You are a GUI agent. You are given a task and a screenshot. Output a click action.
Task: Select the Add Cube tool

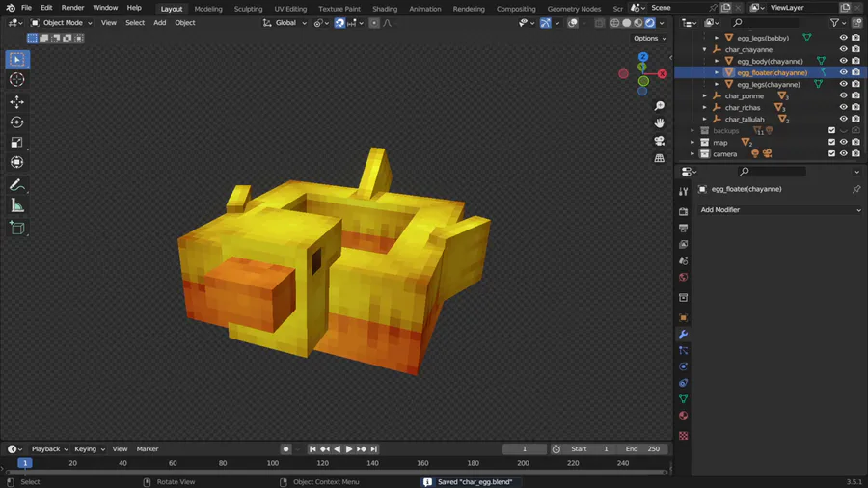coord(17,228)
